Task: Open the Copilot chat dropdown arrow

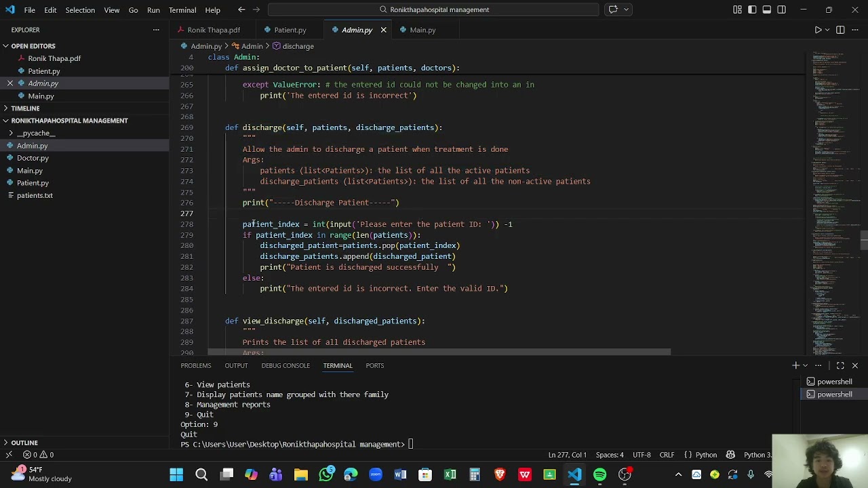Action: coord(627,9)
